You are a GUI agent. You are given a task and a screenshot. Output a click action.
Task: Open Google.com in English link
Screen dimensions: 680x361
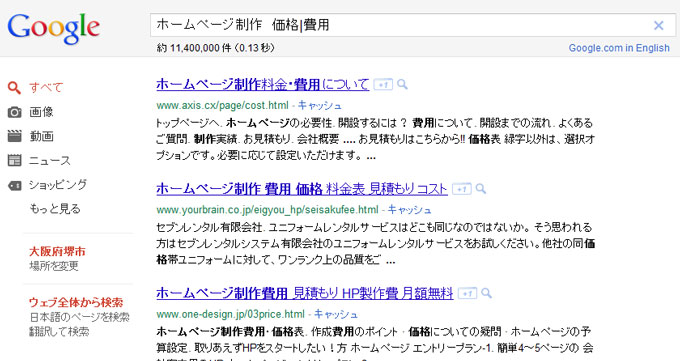point(619,48)
